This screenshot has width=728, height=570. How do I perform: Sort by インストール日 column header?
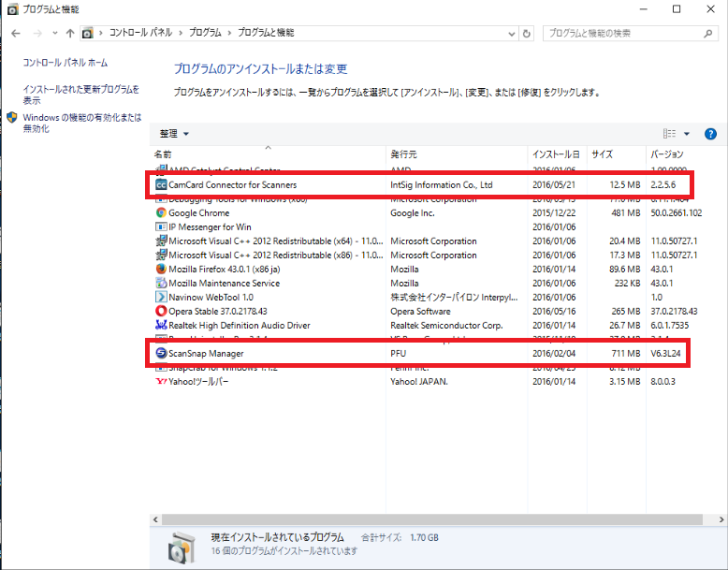coord(557,154)
